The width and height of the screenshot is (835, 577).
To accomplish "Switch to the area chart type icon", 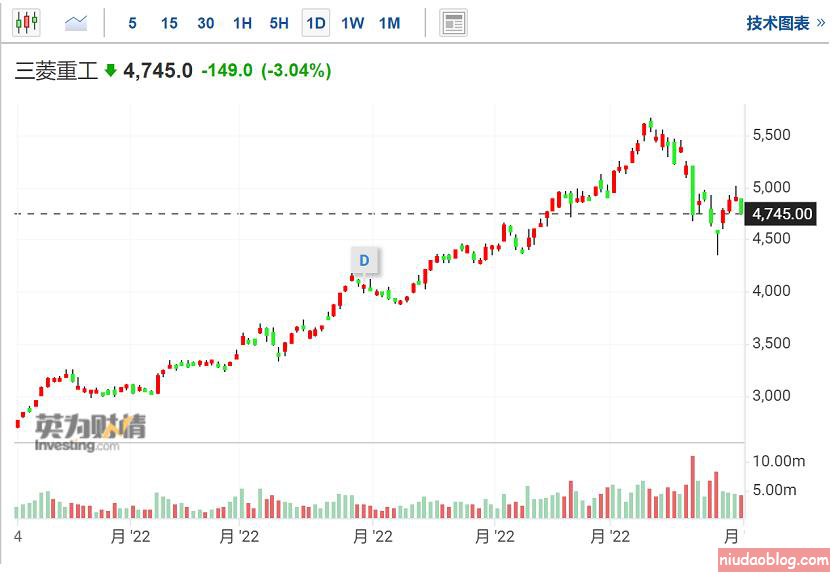I will coord(76,23).
